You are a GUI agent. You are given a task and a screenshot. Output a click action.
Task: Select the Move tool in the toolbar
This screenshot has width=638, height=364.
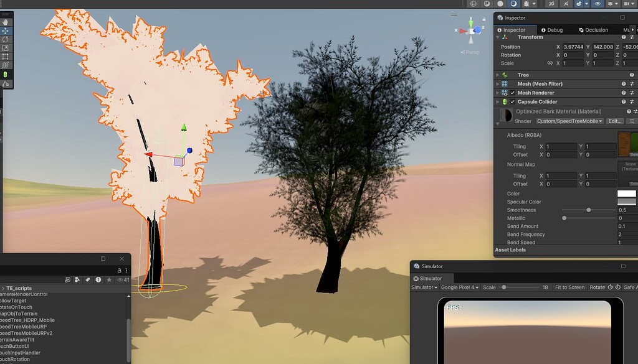tap(5, 31)
